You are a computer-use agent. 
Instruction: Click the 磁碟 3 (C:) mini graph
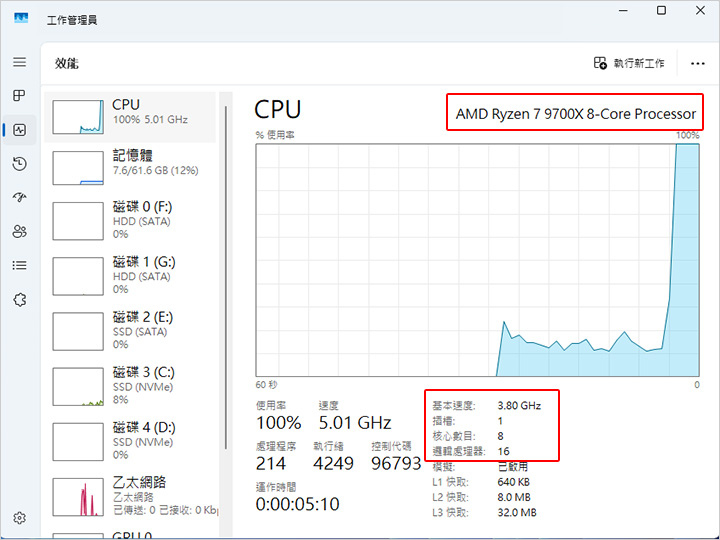[78, 387]
